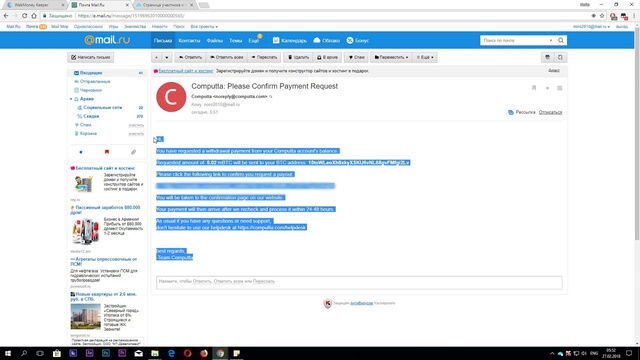Click the @mail.ru logo

coord(107,40)
